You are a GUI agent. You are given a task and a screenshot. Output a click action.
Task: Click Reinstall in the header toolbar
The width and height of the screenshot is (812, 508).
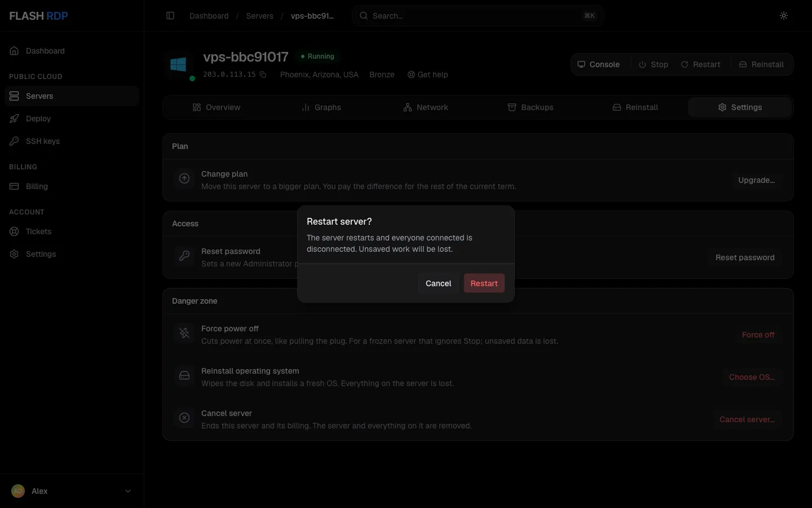pyautogui.click(x=761, y=64)
